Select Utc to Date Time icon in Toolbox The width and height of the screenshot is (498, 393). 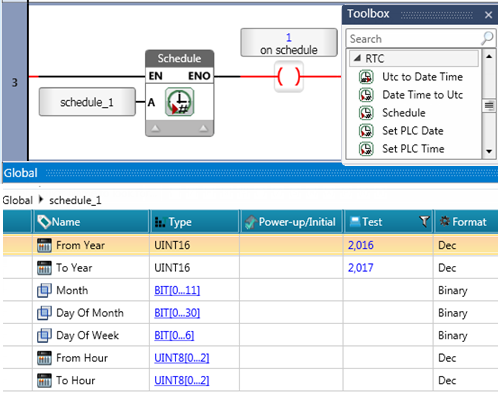(366, 77)
